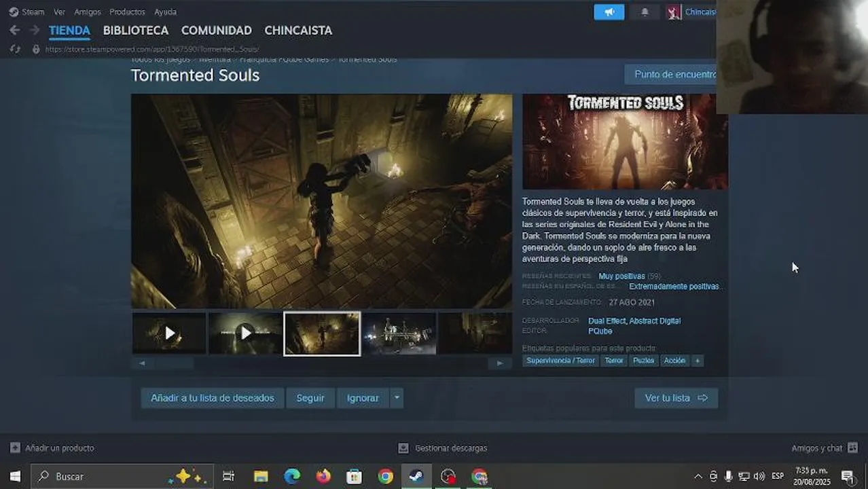Viewport: 868px width, 489px height.
Task: Open the Productos menu
Action: [127, 12]
